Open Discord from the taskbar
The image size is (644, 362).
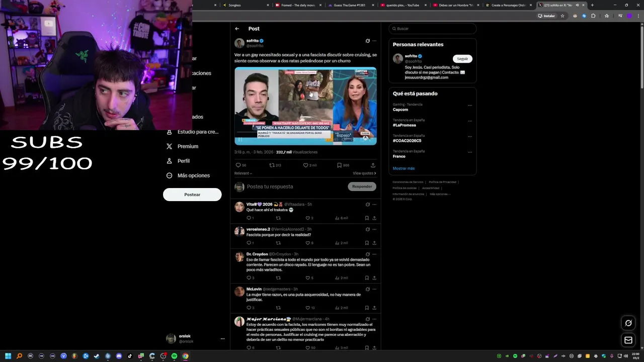click(119, 356)
